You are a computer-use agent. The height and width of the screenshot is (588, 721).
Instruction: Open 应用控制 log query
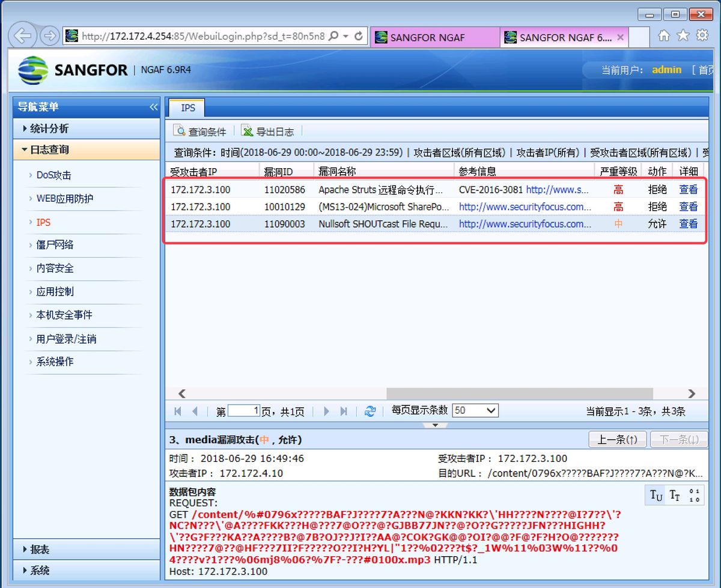point(55,292)
